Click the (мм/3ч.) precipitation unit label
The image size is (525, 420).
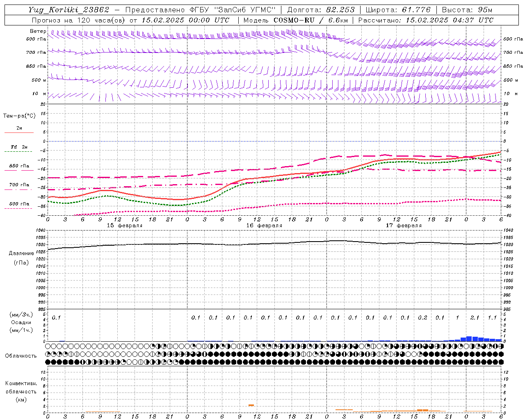pos(21,315)
